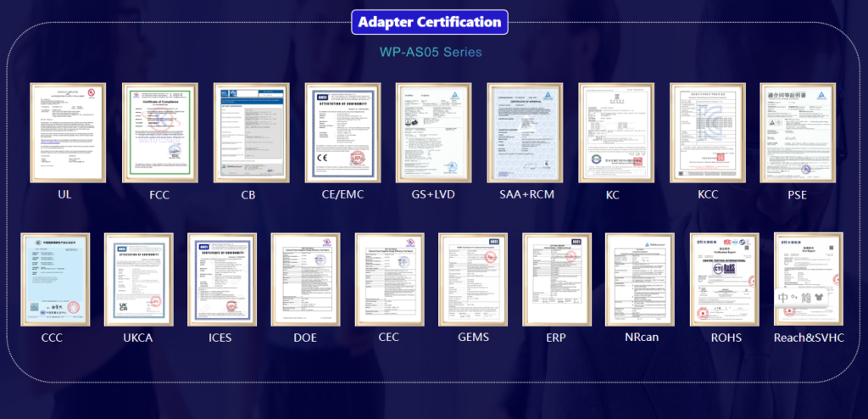Open the PSE certificate thumbnail

click(x=798, y=132)
